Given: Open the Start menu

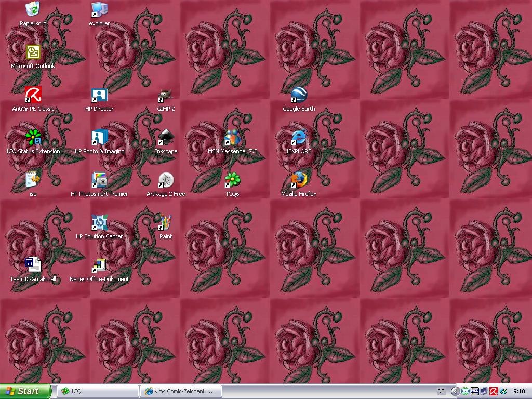Looking at the screenshot, I should (25, 391).
